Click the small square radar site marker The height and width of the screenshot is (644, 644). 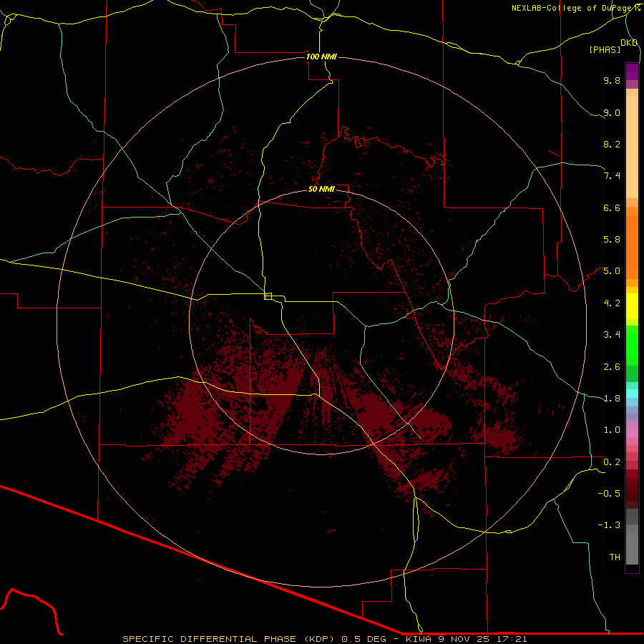[x=268, y=296]
